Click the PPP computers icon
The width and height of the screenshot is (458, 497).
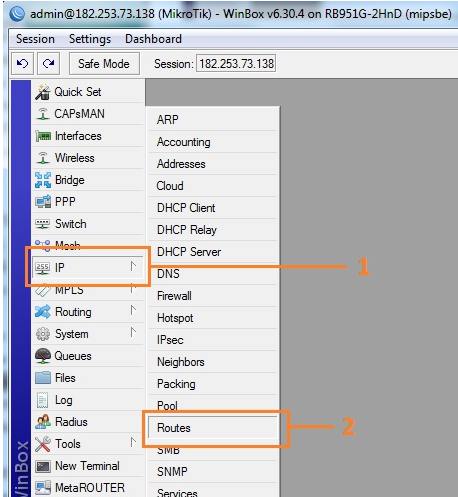(x=43, y=202)
